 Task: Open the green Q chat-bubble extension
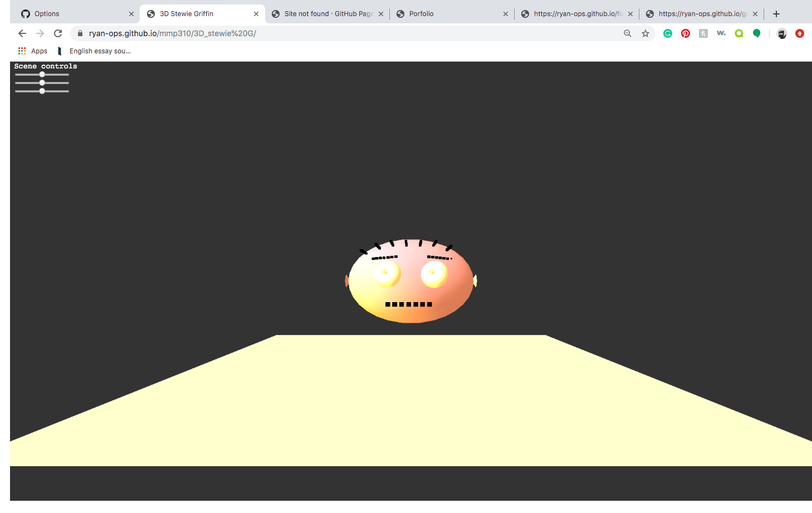click(x=739, y=33)
